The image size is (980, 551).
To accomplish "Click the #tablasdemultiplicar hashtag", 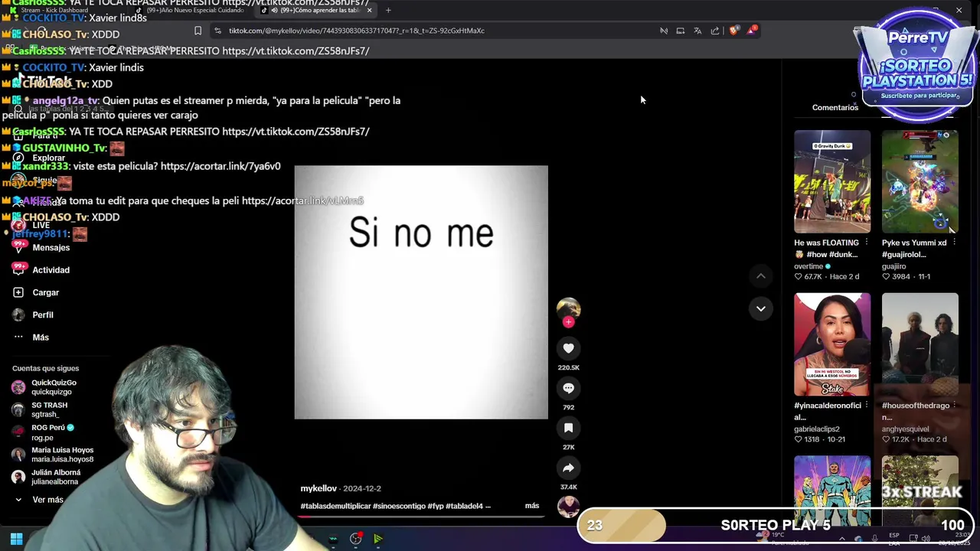I will coord(335,506).
